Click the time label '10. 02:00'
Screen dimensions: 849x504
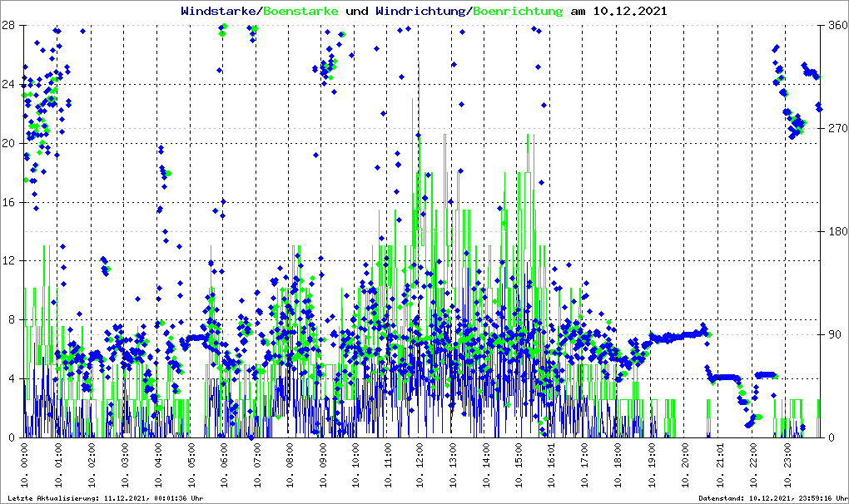pos(92,466)
